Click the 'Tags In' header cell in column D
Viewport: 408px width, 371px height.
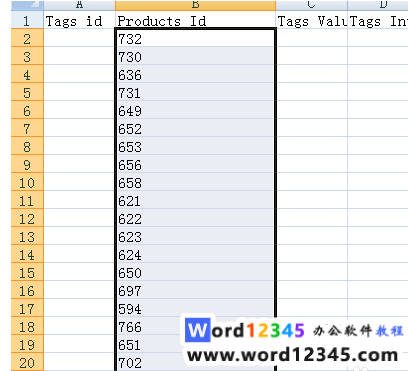pos(378,20)
